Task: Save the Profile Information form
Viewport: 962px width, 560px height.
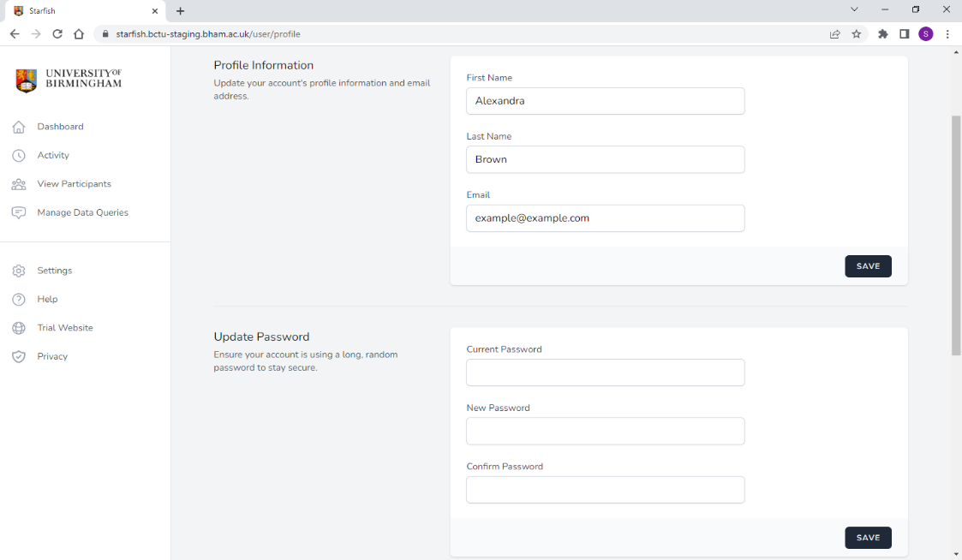Action: [x=868, y=266]
